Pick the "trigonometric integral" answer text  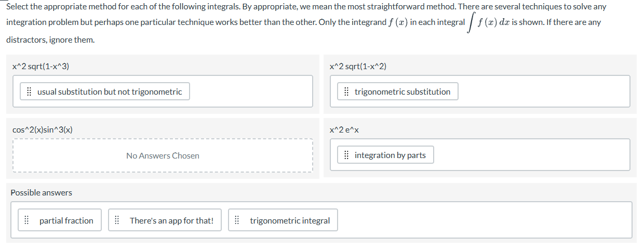coord(290,220)
